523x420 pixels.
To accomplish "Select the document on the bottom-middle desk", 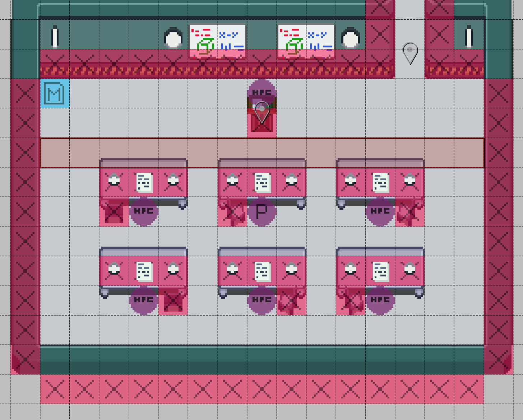I will point(263,272).
